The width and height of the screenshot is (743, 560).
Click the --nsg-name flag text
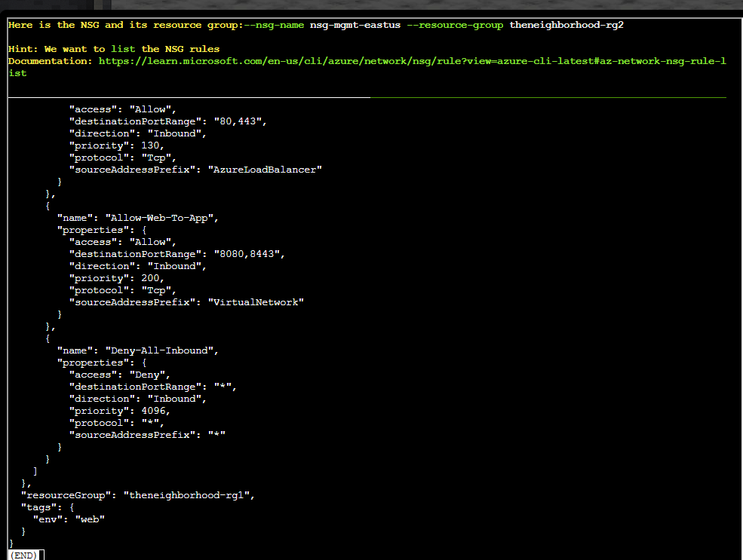coord(274,25)
